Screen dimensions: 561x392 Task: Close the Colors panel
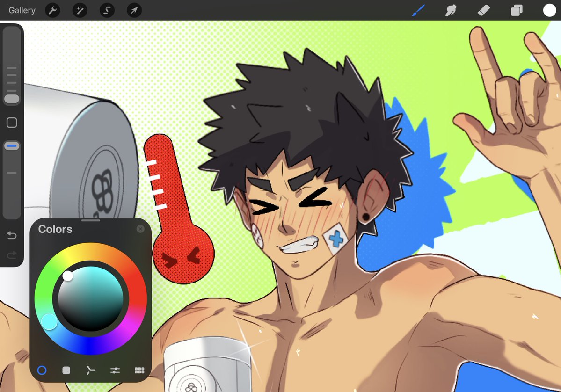[x=140, y=229]
